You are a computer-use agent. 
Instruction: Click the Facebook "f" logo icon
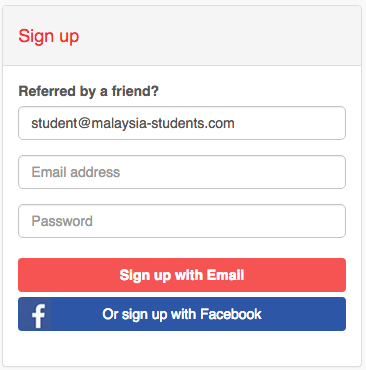click(x=38, y=315)
